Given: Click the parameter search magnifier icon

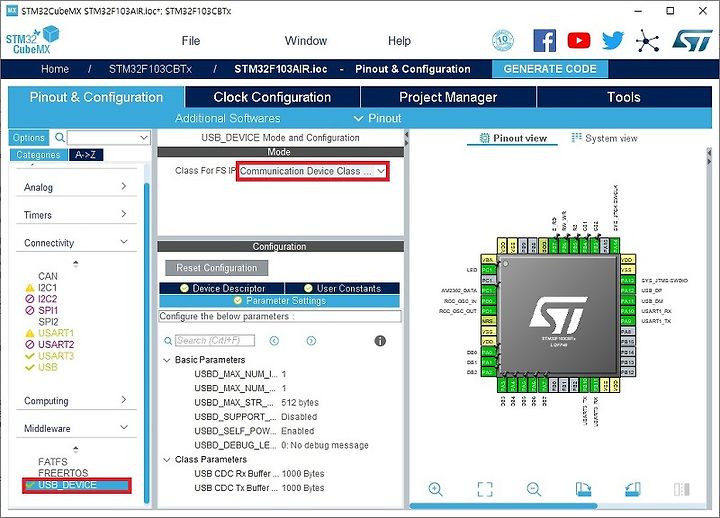Looking at the screenshot, I should (x=168, y=341).
